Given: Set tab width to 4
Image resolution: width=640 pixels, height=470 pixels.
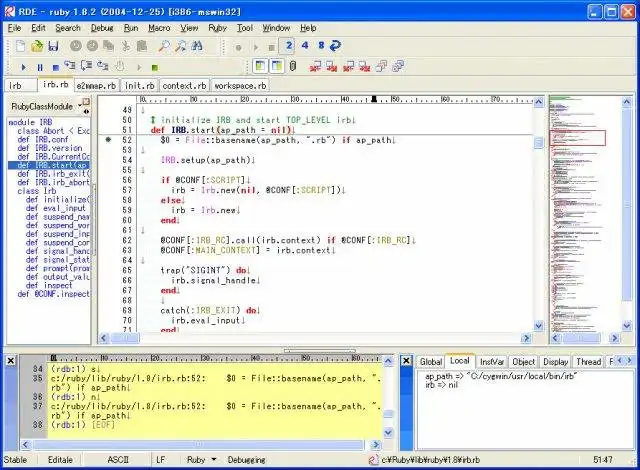Looking at the screenshot, I should tap(305, 45).
